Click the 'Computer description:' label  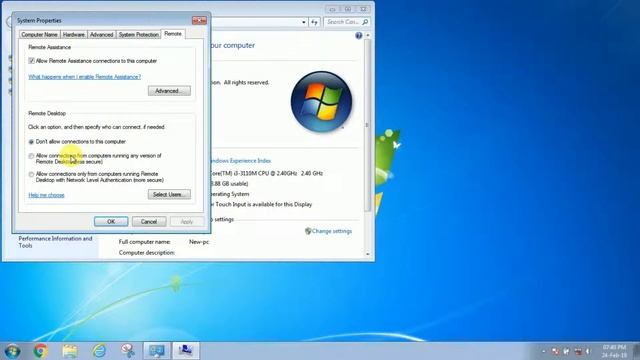147,253
